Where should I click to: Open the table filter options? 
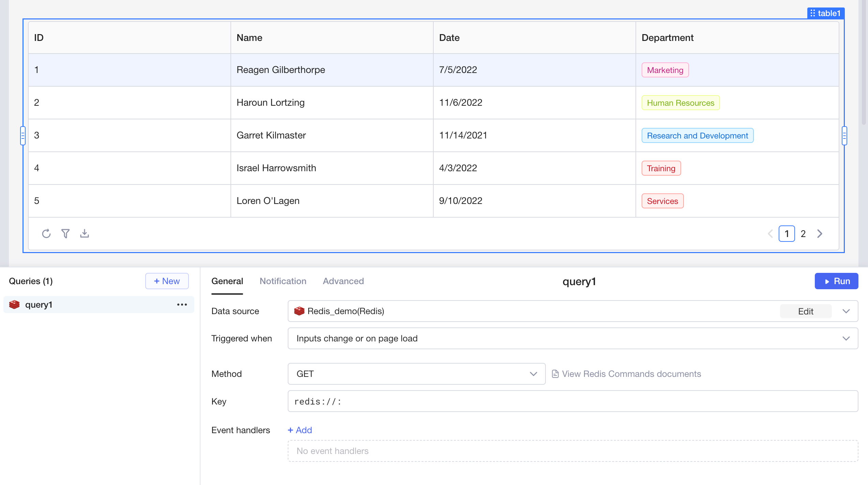tap(65, 233)
